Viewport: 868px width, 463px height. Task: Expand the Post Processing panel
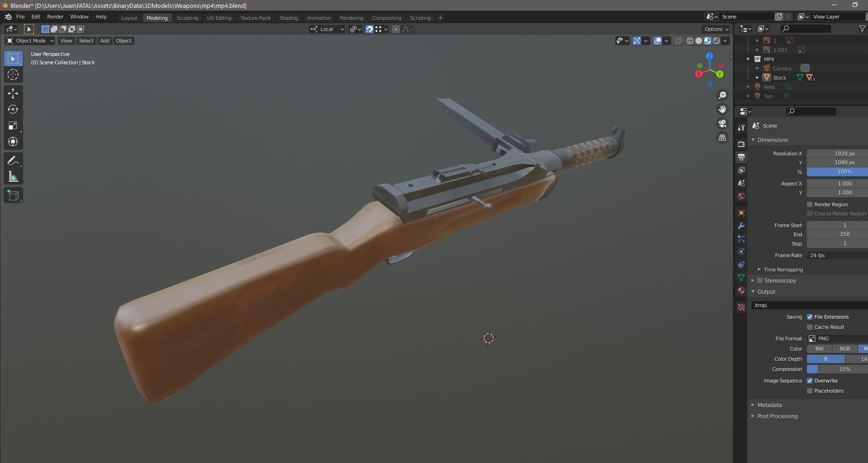click(x=777, y=416)
